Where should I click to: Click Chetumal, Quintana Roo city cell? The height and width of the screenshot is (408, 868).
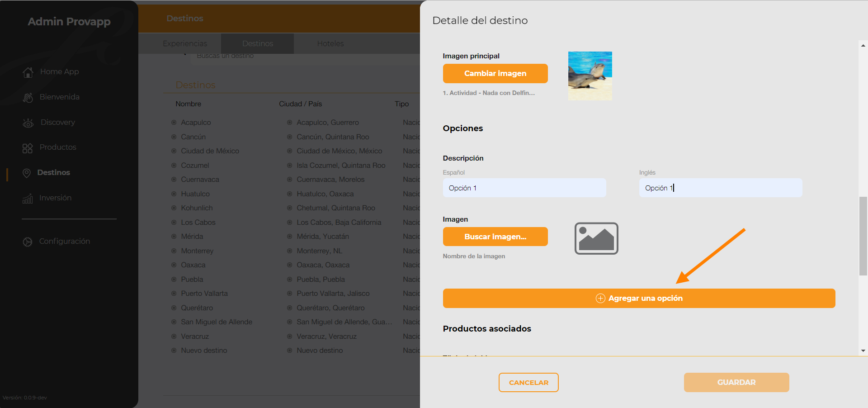pyautogui.click(x=336, y=208)
